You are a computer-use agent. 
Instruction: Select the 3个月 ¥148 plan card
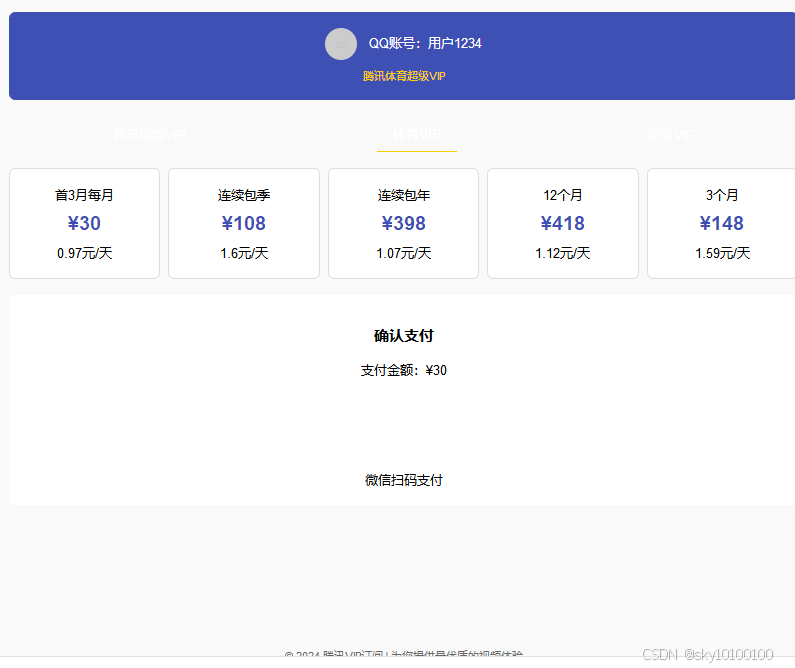pos(721,224)
